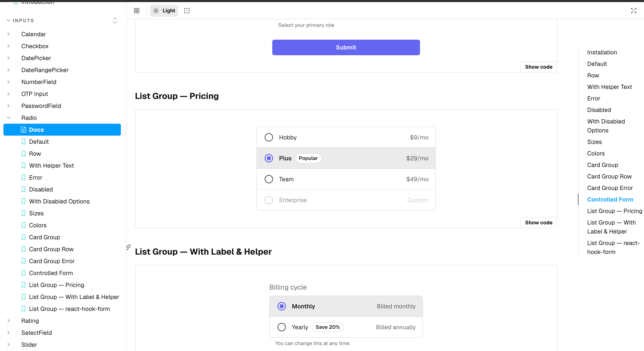Click bookmark icon beside Controlled Form story

click(23, 273)
